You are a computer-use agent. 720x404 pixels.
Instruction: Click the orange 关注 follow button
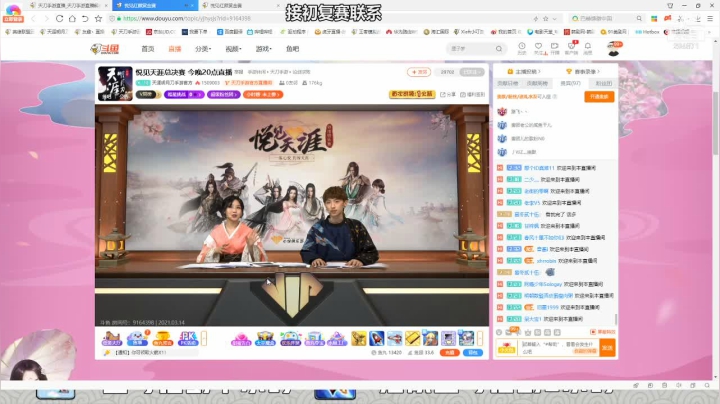click(418, 72)
